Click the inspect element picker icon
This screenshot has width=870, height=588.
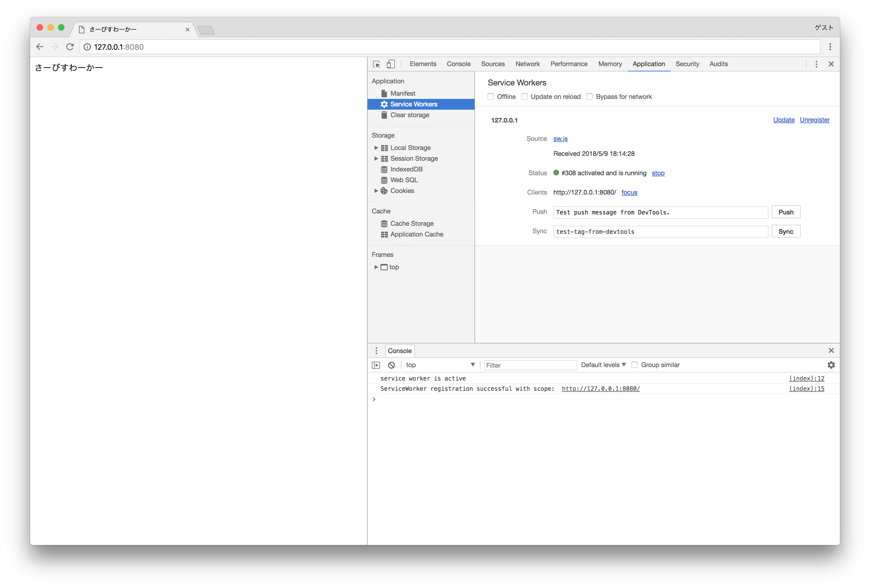377,64
